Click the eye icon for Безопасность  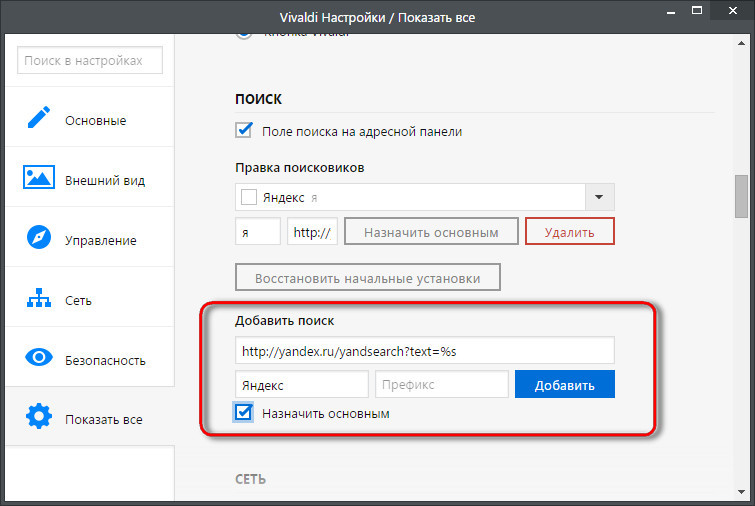[x=39, y=357]
